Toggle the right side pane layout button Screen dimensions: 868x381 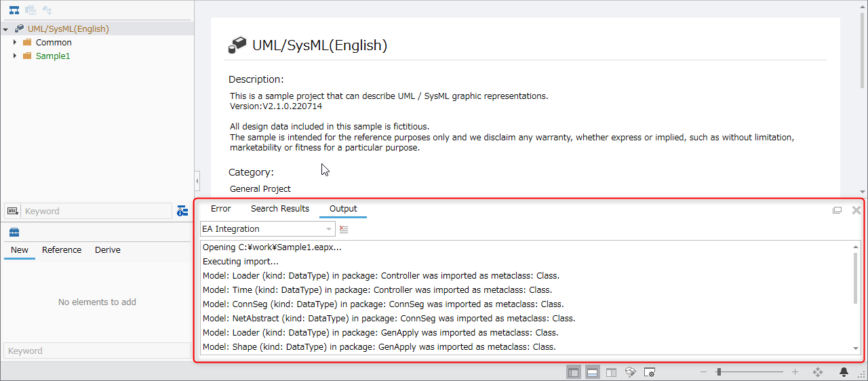point(611,372)
